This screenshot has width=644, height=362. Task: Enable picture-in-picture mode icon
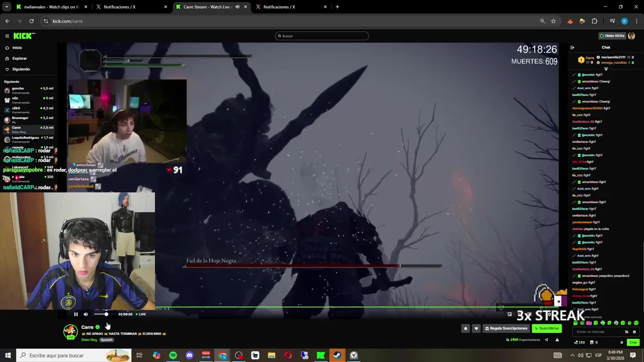click(x=510, y=314)
